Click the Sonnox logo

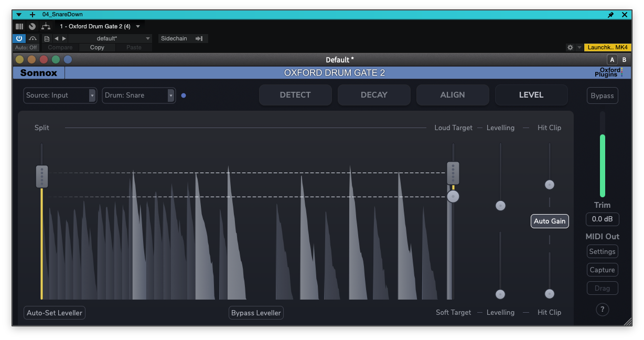coord(39,73)
